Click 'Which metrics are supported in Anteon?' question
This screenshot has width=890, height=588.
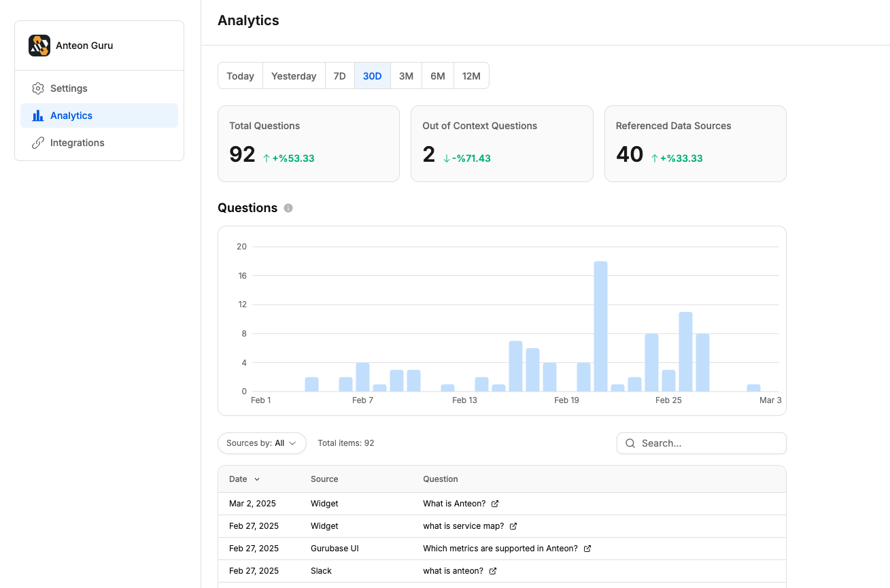click(500, 549)
